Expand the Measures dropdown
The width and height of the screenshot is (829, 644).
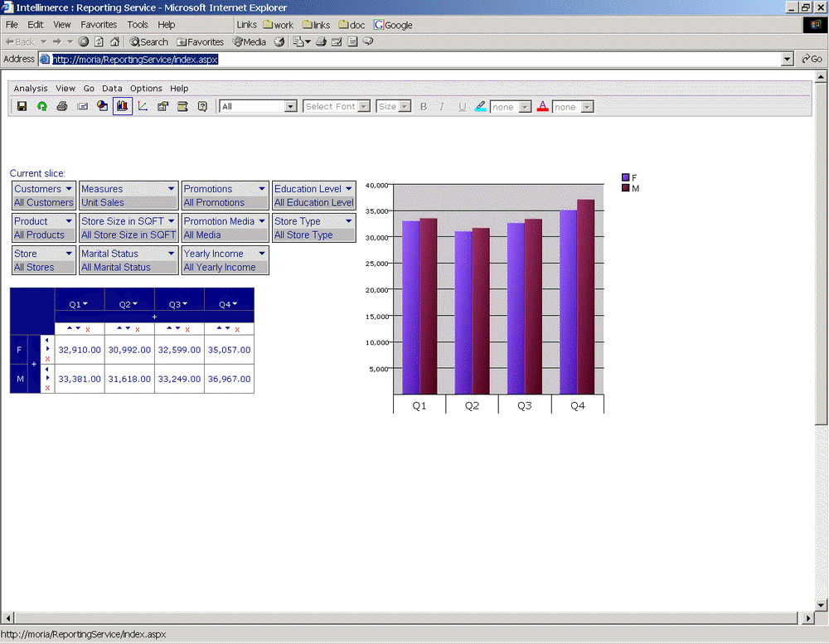(172, 189)
